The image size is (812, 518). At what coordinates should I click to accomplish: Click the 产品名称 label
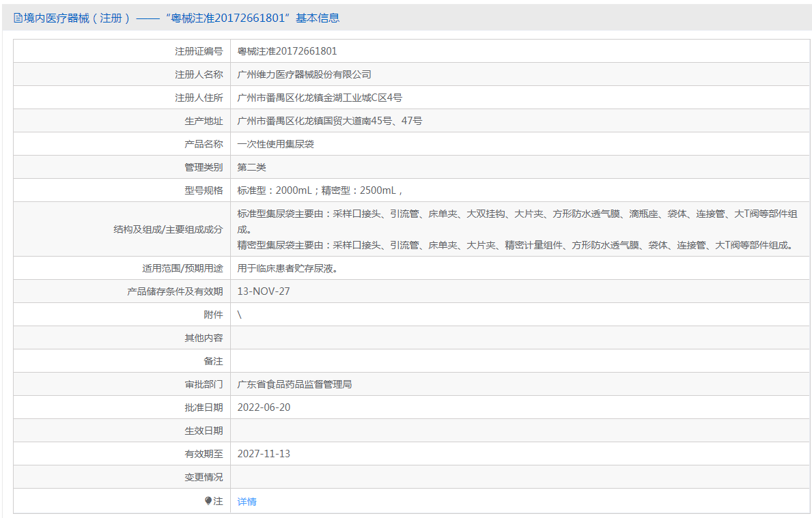coord(204,145)
